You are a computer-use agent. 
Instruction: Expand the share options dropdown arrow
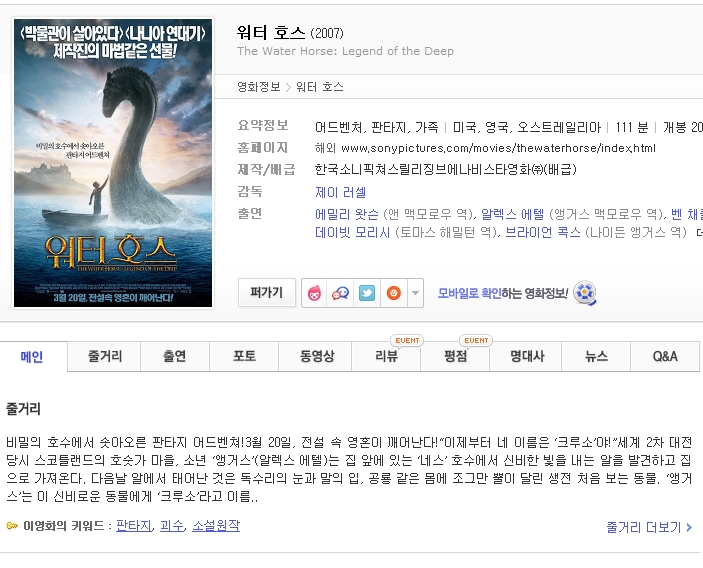pyautogui.click(x=416, y=293)
